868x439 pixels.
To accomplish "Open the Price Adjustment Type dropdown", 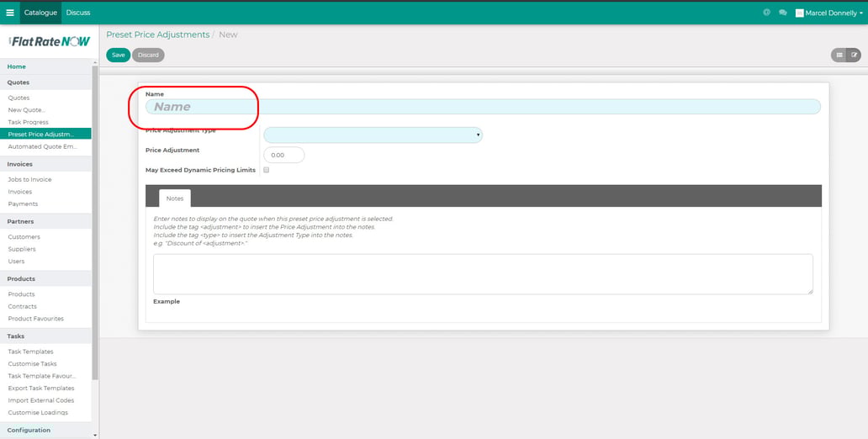I will (373, 135).
